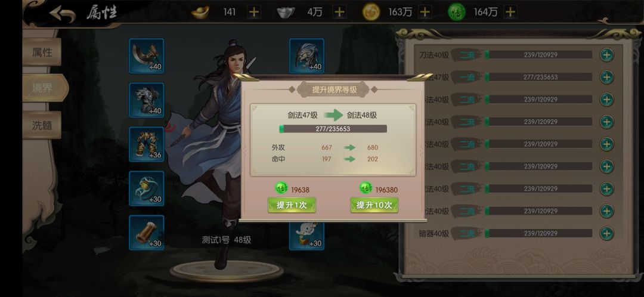Select the golden leg armor slot +36
The image size is (644, 297).
click(147, 144)
